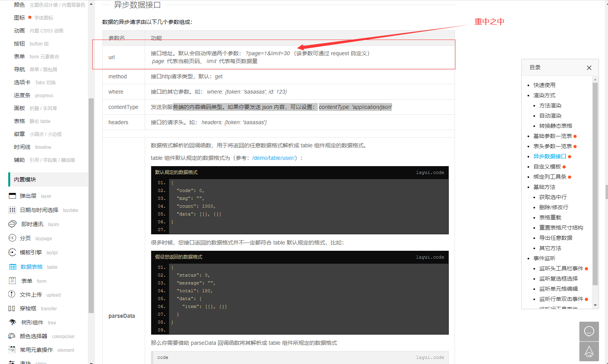Jump to 表格重载 section

550,217
